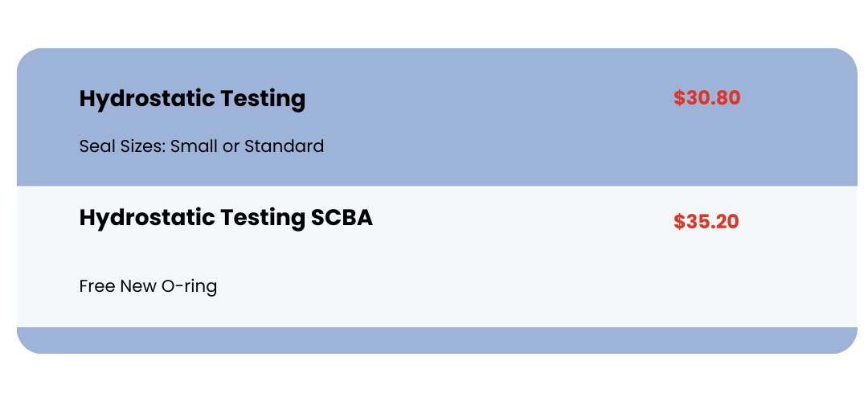Click the word Hydrostatic in the first heading
Screen dimensions: 868x402
(x=147, y=99)
